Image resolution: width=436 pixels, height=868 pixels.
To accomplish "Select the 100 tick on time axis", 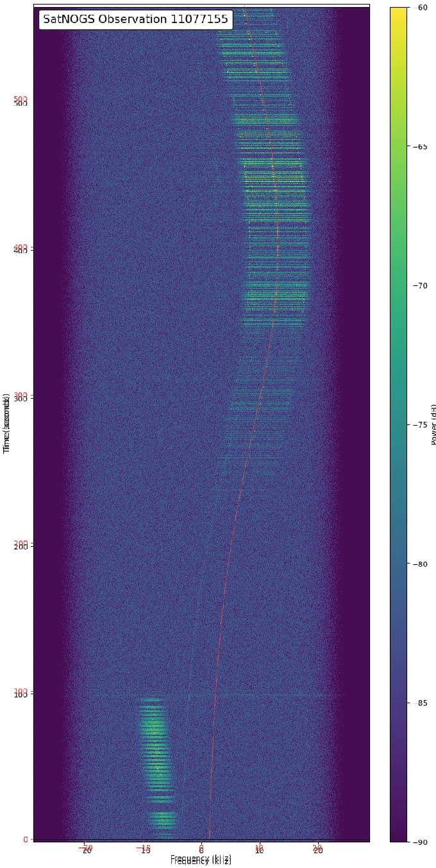I will click(x=21, y=694).
